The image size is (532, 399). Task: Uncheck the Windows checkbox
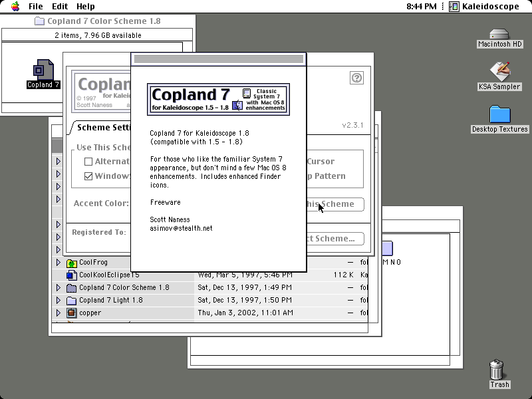point(88,176)
